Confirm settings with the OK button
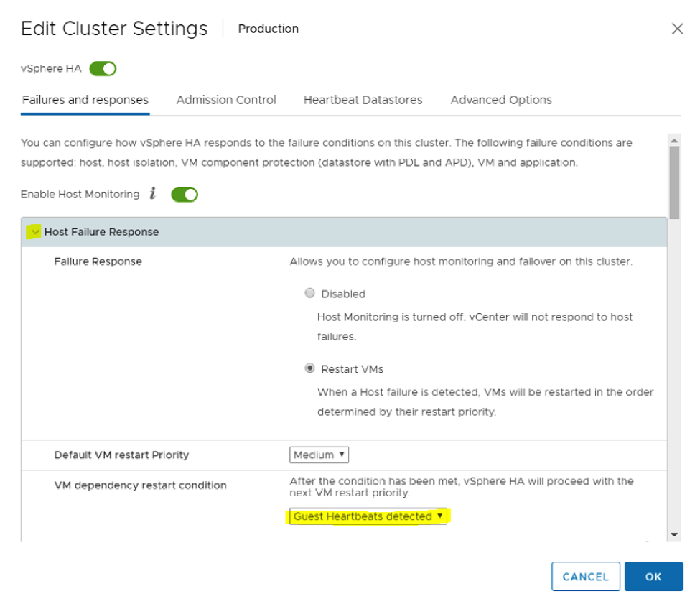 click(653, 577)
